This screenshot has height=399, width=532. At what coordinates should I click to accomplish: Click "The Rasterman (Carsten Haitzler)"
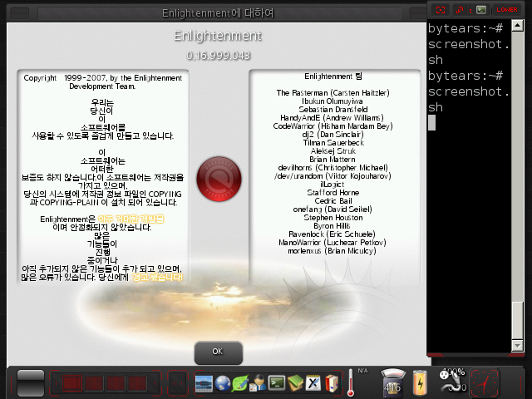click(x=332, y=93)
